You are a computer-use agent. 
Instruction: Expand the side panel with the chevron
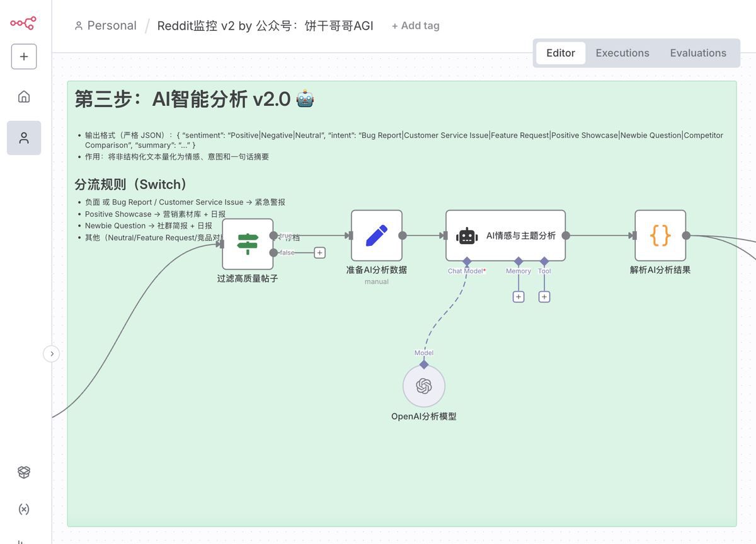click(52, 354)
